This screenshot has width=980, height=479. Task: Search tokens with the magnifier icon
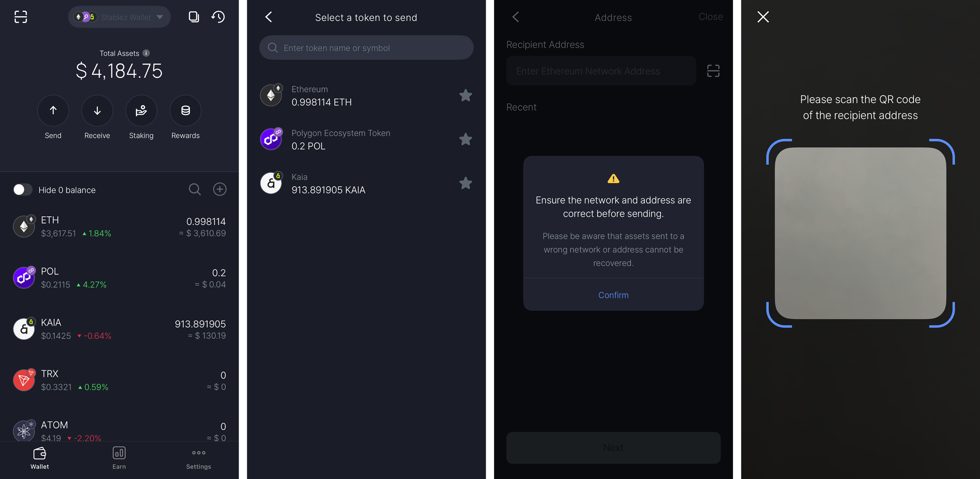(x=195, y=189)
